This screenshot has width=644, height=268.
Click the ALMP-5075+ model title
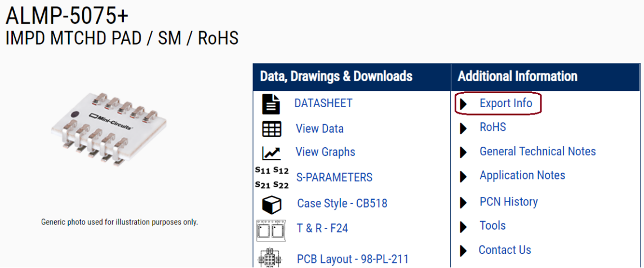point(67,16)
